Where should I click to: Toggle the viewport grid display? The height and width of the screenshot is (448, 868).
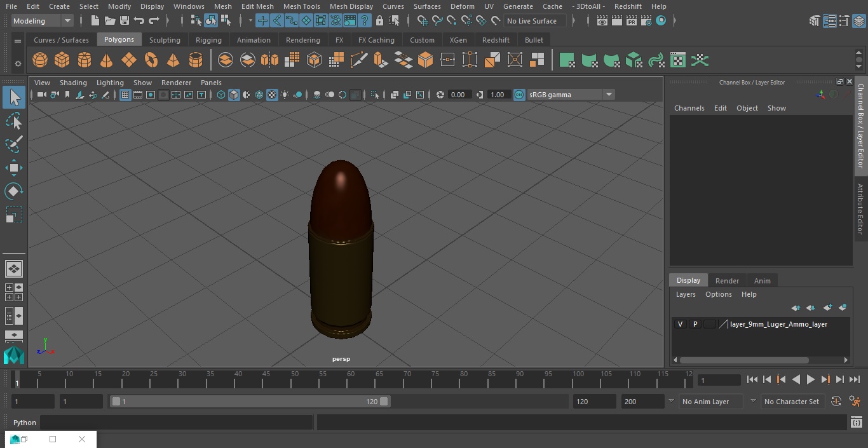click(x=125, y=95)
